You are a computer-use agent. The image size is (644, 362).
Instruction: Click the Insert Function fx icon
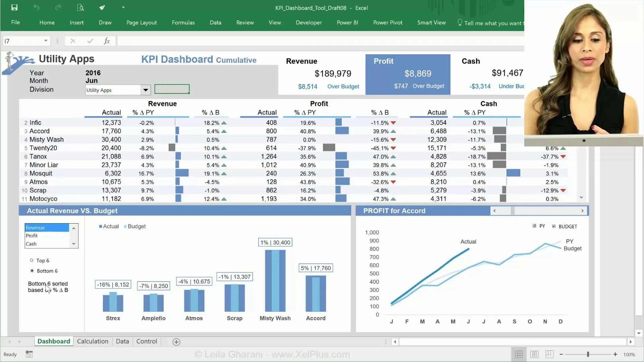point(107,41)
